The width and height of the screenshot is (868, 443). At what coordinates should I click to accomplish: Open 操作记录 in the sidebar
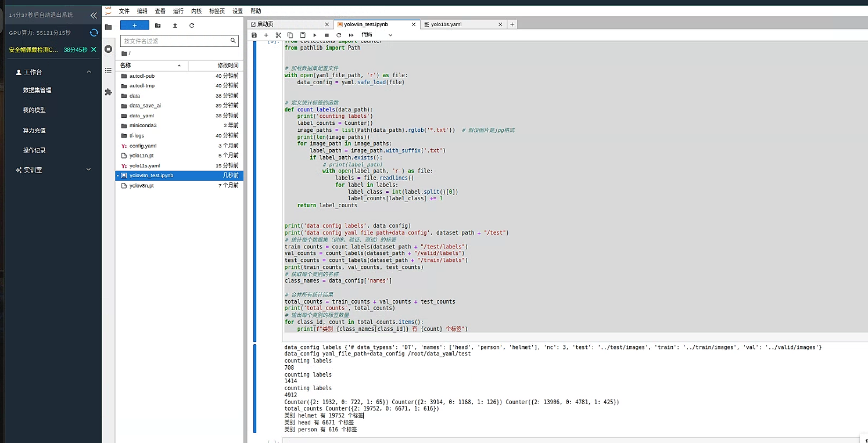pos(34,150)
